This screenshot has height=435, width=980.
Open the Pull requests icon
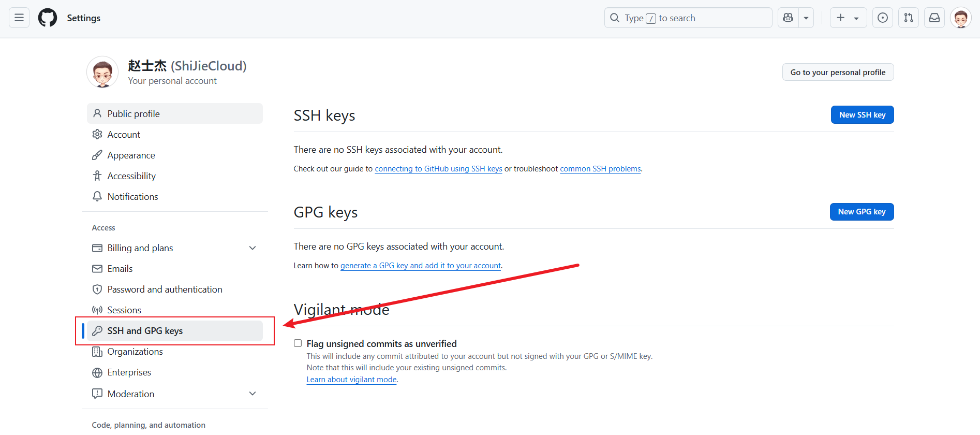click(x=909, y=18)
